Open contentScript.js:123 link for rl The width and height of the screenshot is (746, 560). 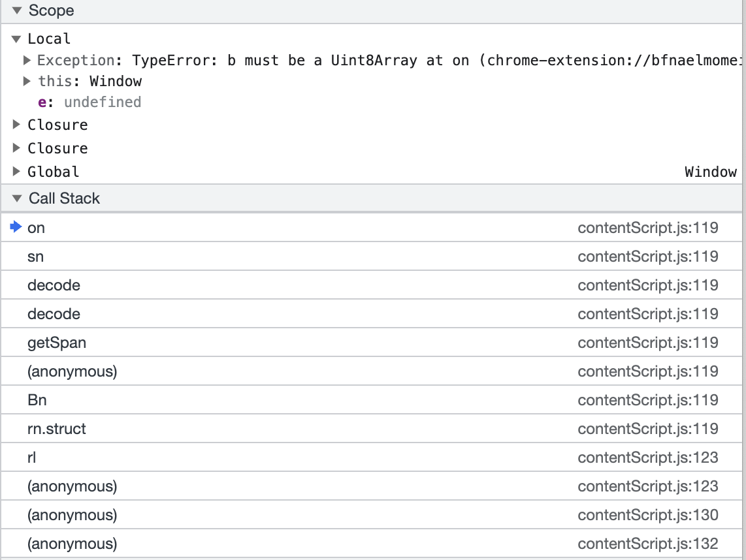[x=647, y=458]
